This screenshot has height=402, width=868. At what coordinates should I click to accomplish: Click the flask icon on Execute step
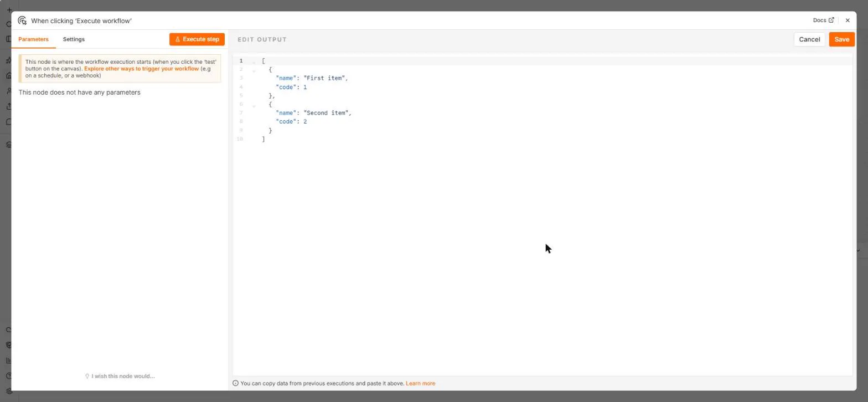pyautogui.click(x=178, y=39)
